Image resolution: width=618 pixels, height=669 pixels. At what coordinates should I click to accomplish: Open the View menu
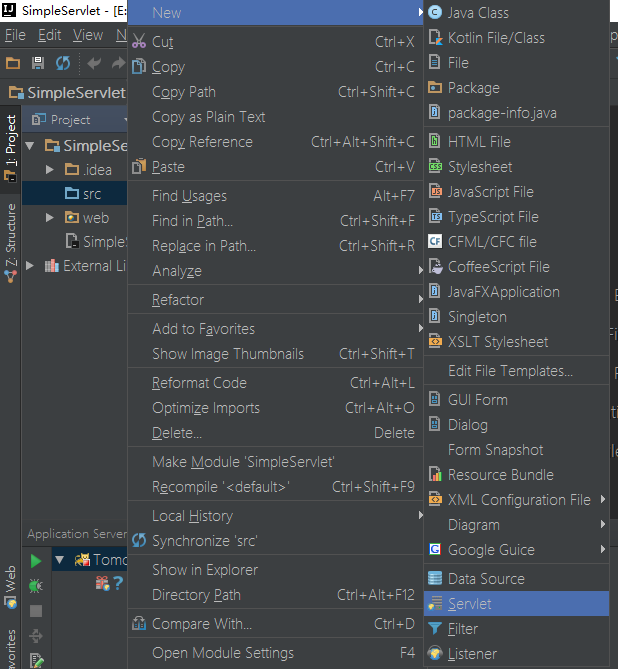[87, 35]
